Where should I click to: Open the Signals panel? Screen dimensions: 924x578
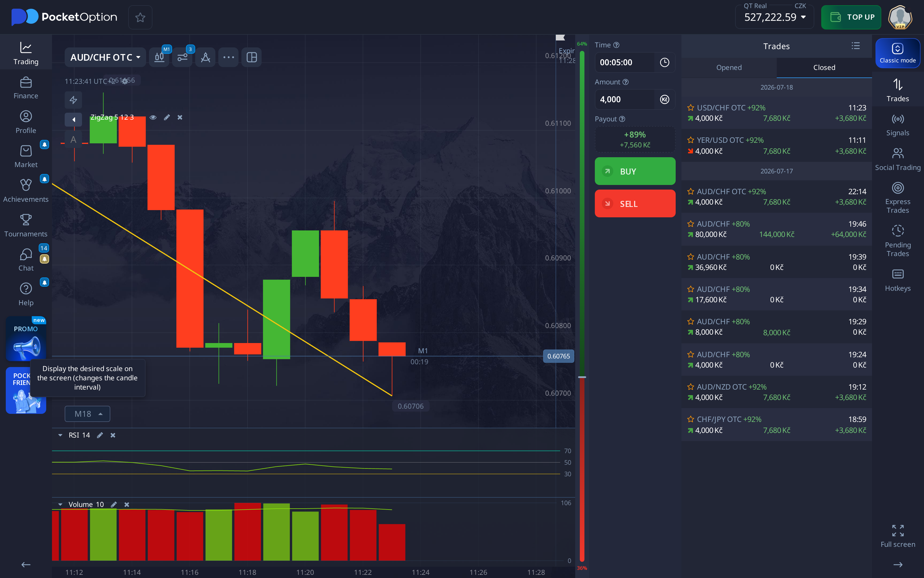click(x=898, y=125)
